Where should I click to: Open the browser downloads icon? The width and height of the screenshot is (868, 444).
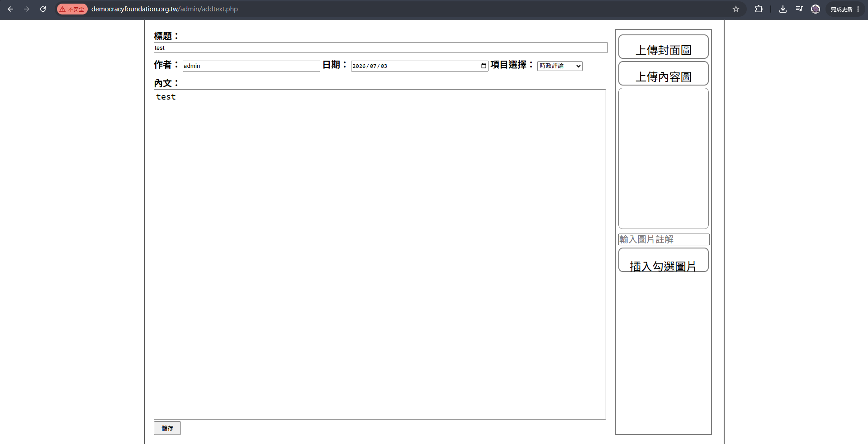[783, 9]
